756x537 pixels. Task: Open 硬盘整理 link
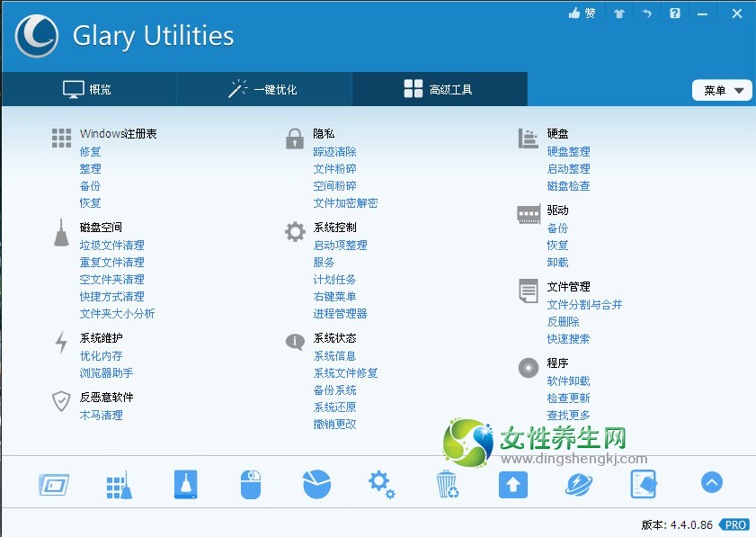coord(568,151)
